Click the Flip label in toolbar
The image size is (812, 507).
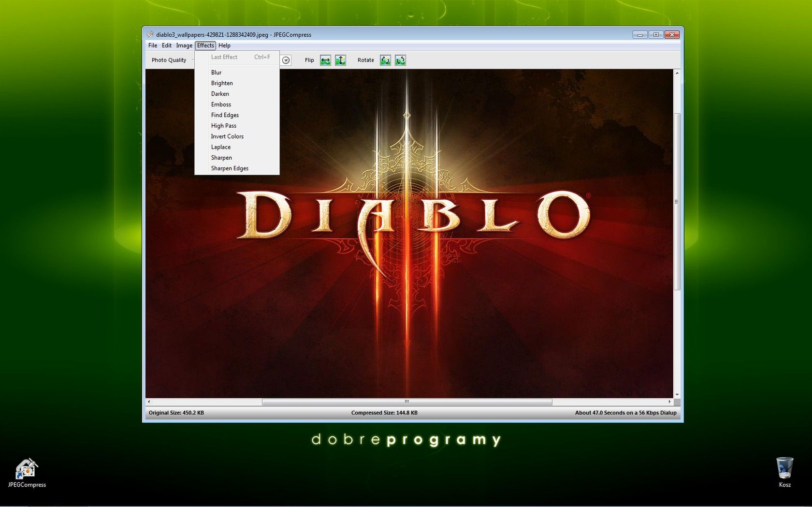pyautogui.click(x=309, y=60)
